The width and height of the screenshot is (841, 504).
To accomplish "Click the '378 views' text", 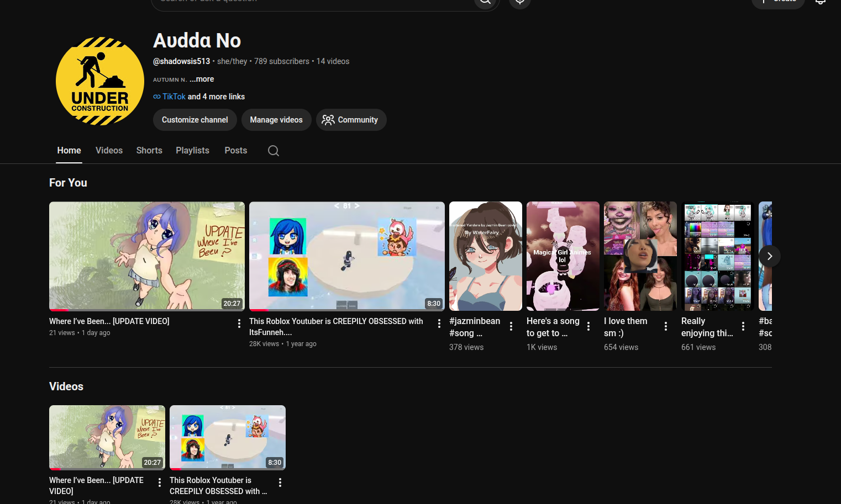I will pyautogui.click(x=466, y=347).
